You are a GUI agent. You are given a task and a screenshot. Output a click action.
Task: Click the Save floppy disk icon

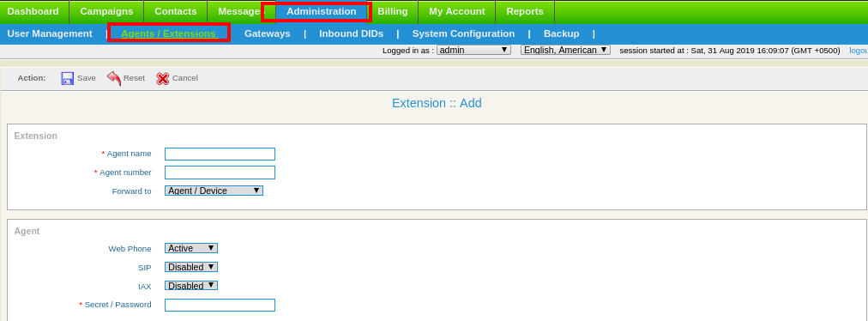click(x=68, y=78)
